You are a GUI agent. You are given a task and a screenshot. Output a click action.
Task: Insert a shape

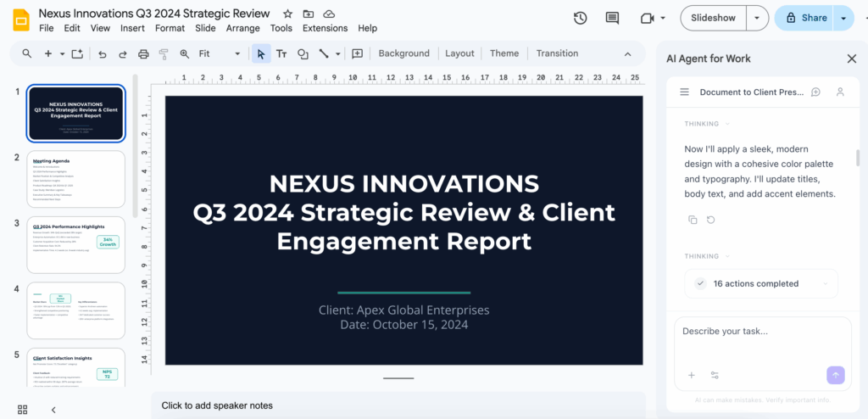pos(303,53)
